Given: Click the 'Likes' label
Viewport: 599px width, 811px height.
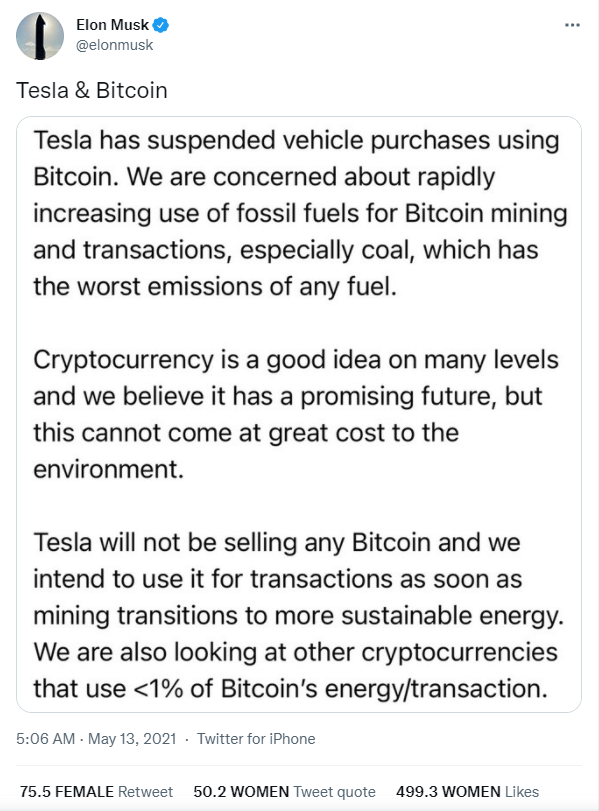Looking at the screenshot, I should [522, 792].
